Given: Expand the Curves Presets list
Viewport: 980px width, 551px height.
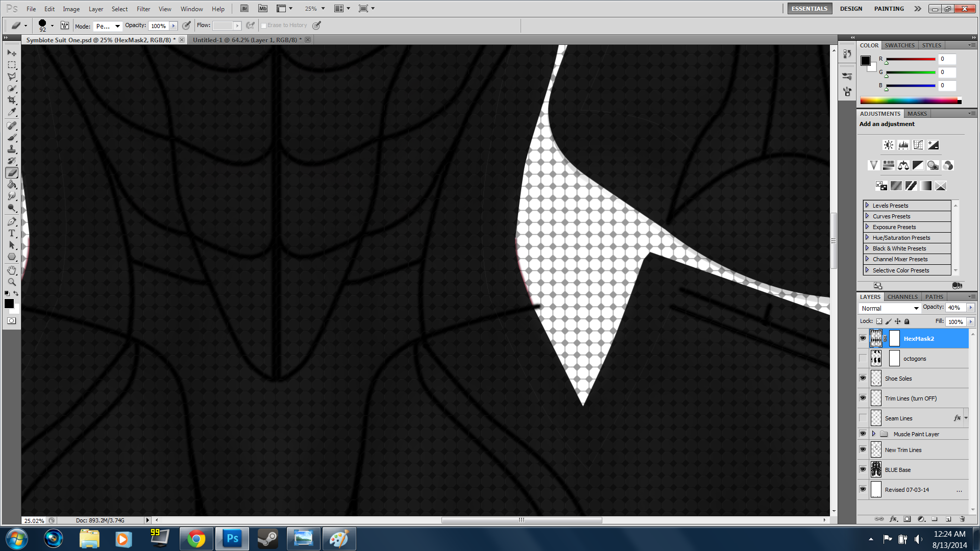Looking at the screenshot, I should point(867,216).
